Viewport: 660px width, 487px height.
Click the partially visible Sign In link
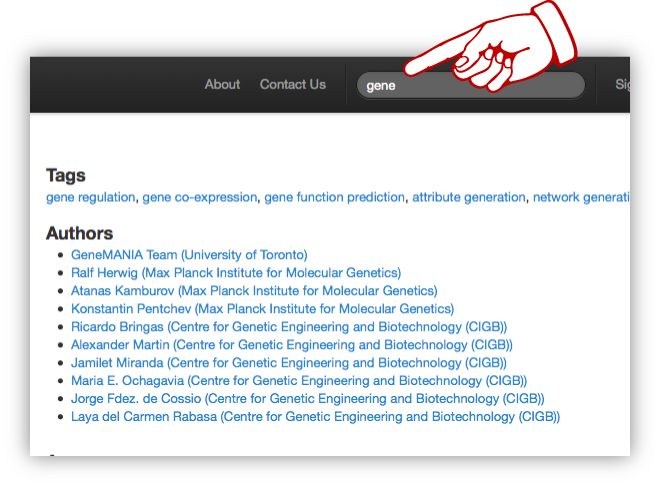pos(622,85)
